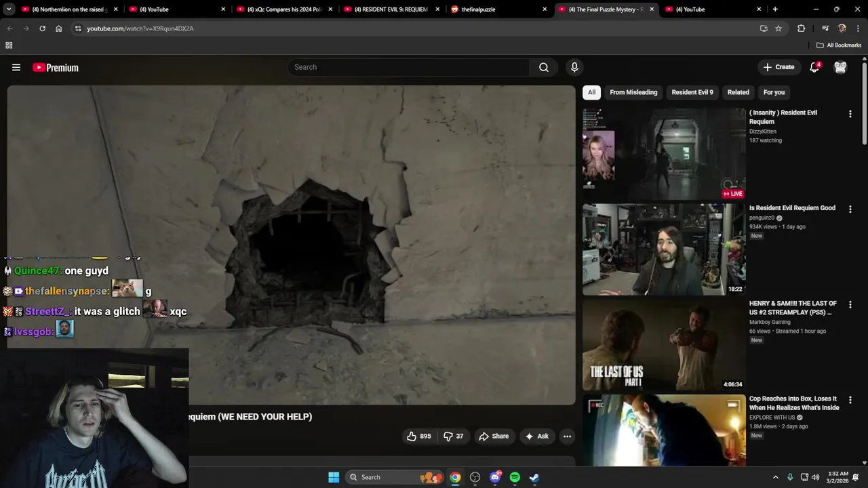Screen dimensions: 868x488
Task: Open Chrome profile avatar
Action: pyautogui.click(x=842, y=28)
